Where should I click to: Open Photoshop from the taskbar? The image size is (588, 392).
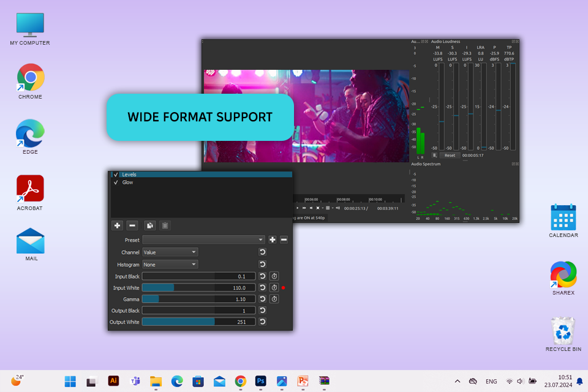261,381
